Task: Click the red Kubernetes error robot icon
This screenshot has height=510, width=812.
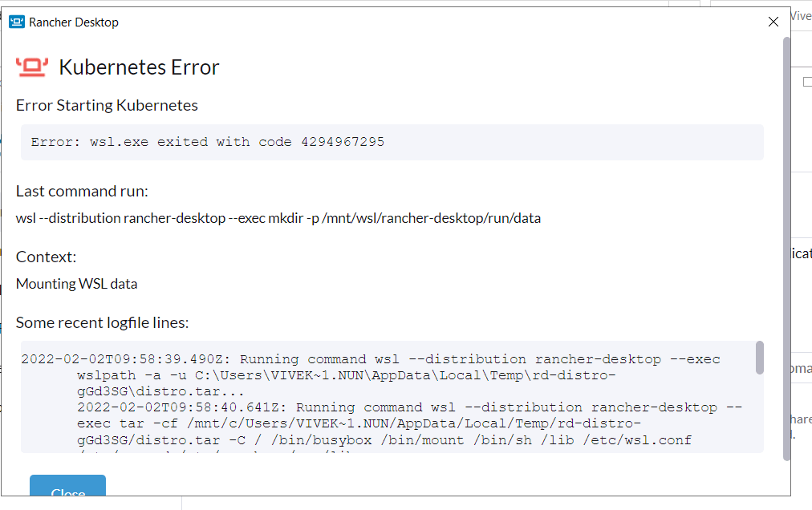Action: tap(31, 67)
